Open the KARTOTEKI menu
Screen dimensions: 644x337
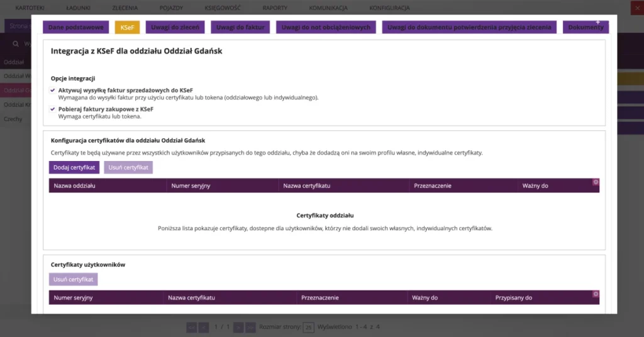pyautogui.click(x=30, y=8)
